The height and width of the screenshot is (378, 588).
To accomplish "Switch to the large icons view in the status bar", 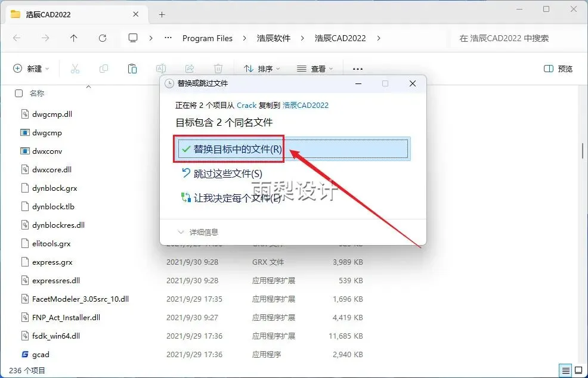I will click(x=578, y=370).
